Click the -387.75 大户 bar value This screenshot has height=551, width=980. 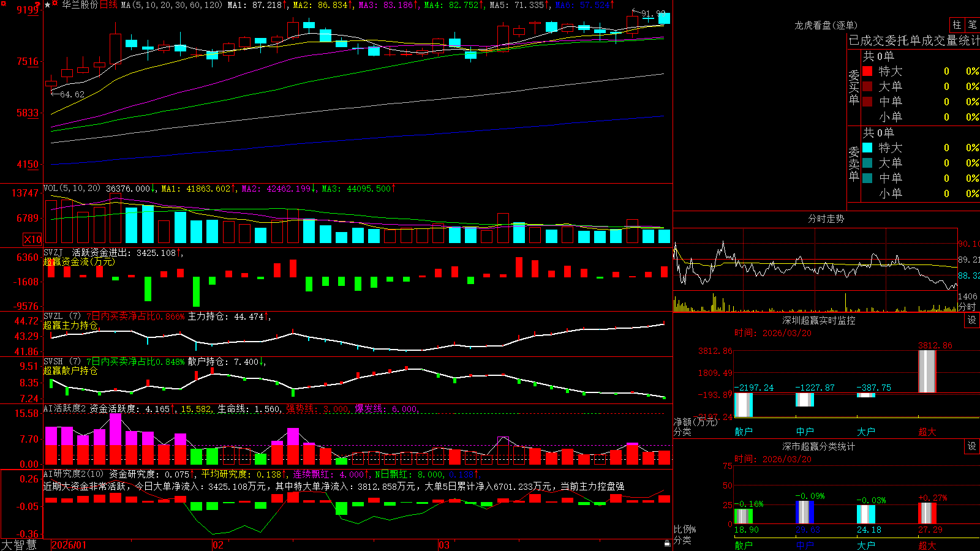click(874, 388)
